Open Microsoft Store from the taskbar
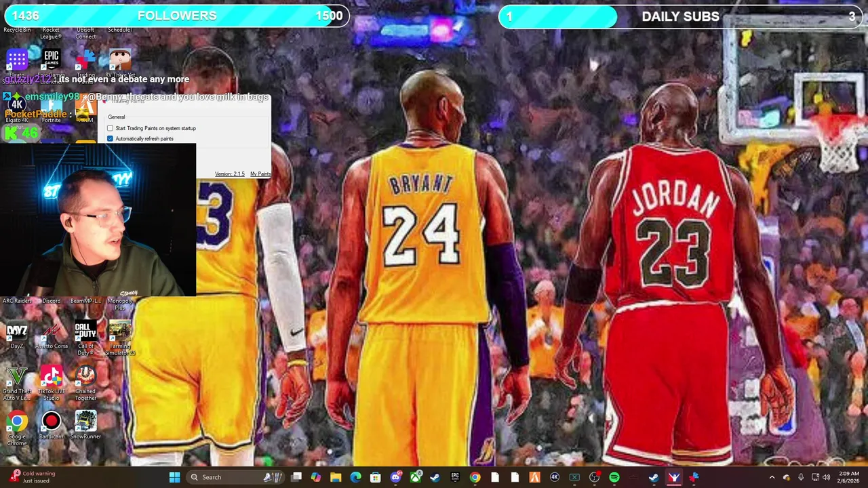Image resolution: width=868 pixels, height=488 pixels. pyautogui.click(x=375, y=477)
